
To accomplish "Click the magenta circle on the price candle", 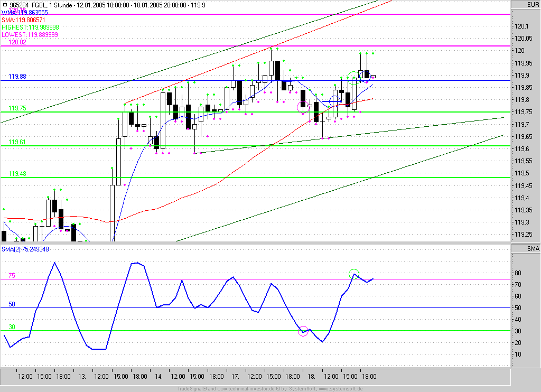I will [x=303, y=107].
